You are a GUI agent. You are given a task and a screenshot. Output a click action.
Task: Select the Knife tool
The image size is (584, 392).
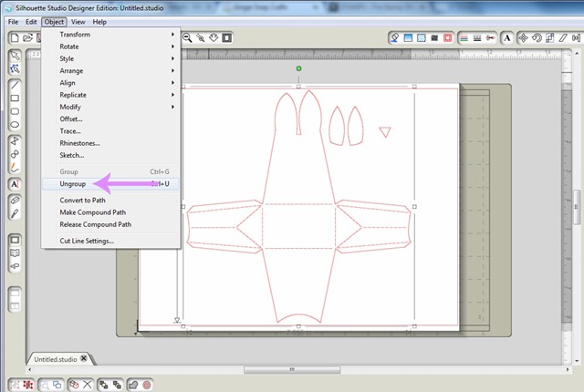click(15, 213)
